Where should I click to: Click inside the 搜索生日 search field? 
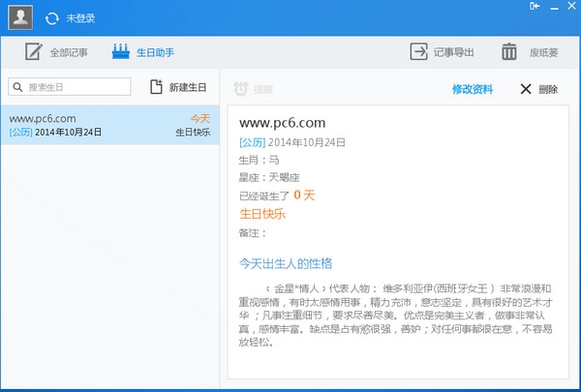[77, 87]
